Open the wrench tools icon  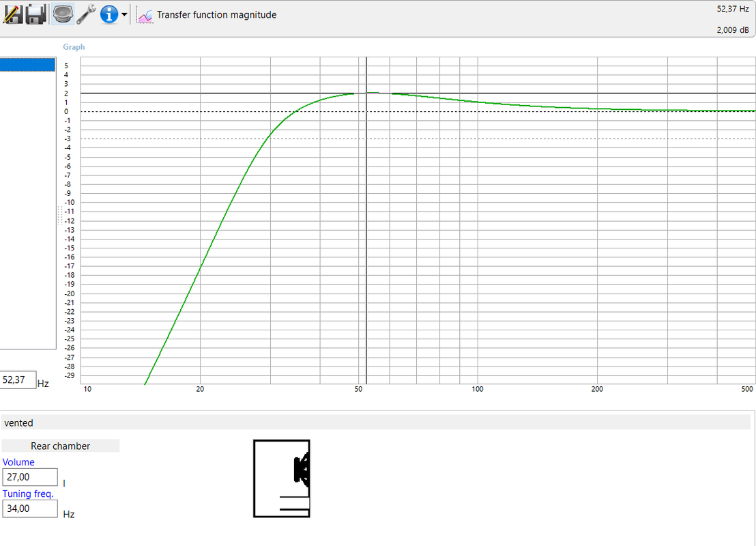[x=86, y=14]
